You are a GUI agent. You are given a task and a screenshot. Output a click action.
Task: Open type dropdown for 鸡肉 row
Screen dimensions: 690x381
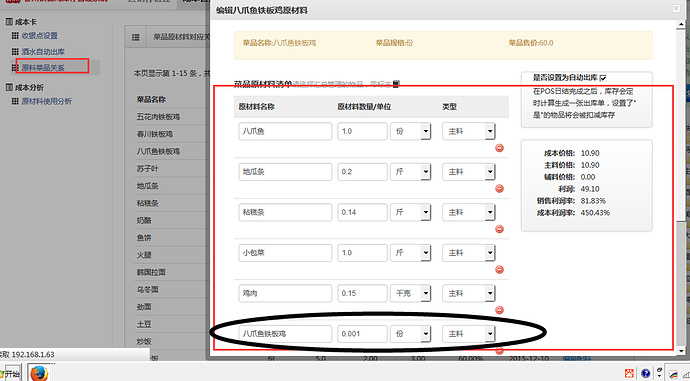[x=490, y=293]
